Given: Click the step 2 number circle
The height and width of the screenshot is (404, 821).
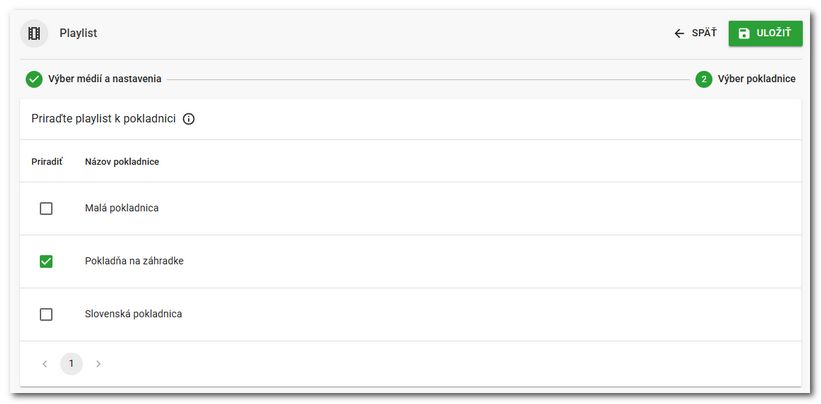Looking at the screenshot, I should point(704,79).
